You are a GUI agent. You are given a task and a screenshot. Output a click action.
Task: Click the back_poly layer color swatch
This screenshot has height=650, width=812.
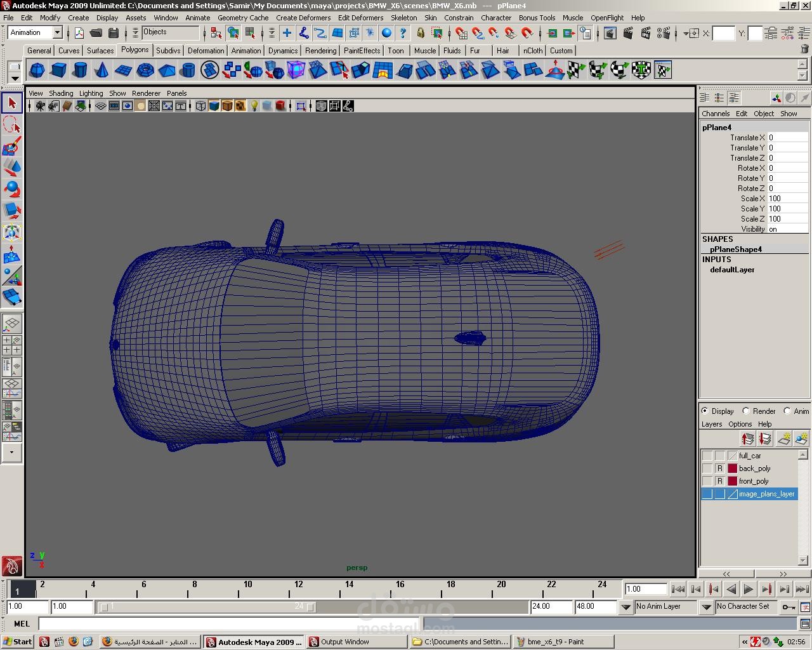point(732,468)
